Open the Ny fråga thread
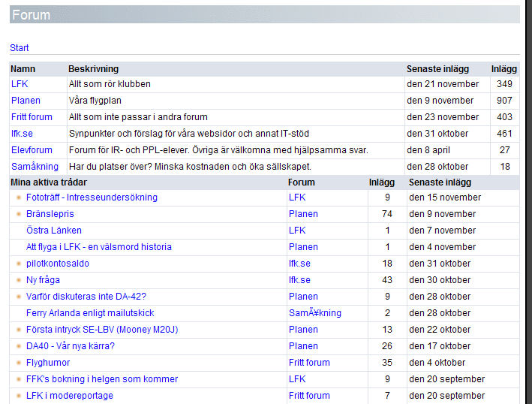Screen dimensions: 532x404 (x=43, y=280)
